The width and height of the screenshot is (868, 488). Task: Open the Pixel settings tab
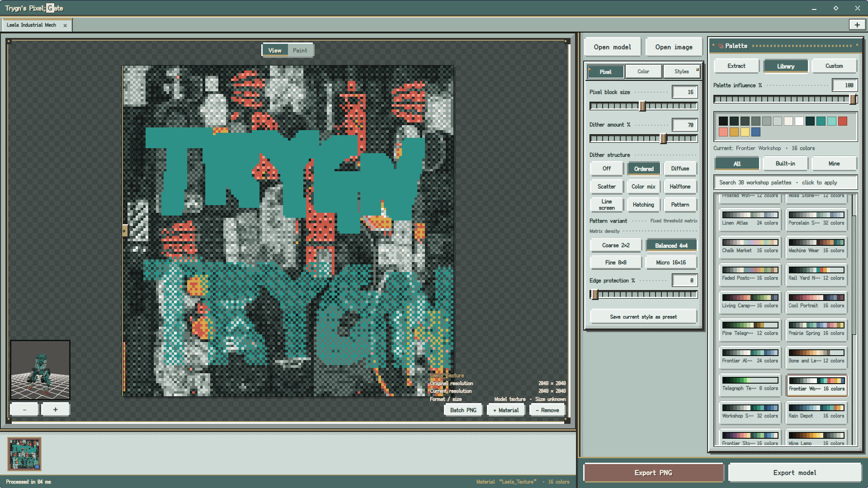(606, 71)
